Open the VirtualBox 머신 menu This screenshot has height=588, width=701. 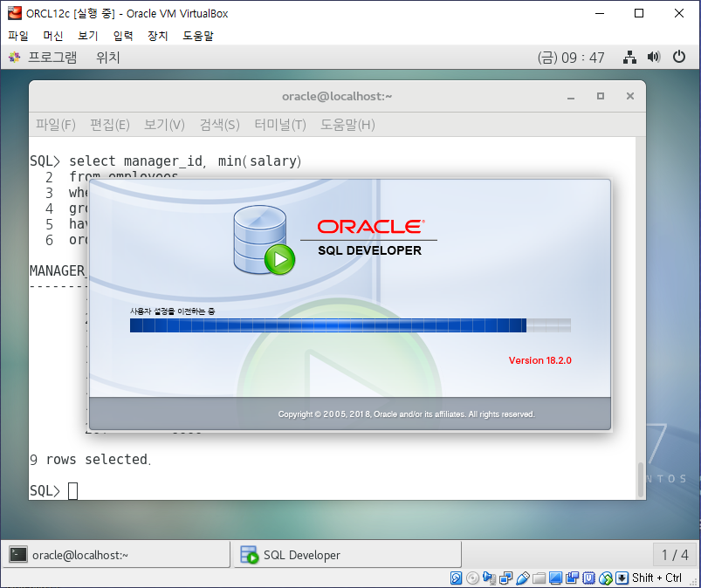click(x=53, y=36)
